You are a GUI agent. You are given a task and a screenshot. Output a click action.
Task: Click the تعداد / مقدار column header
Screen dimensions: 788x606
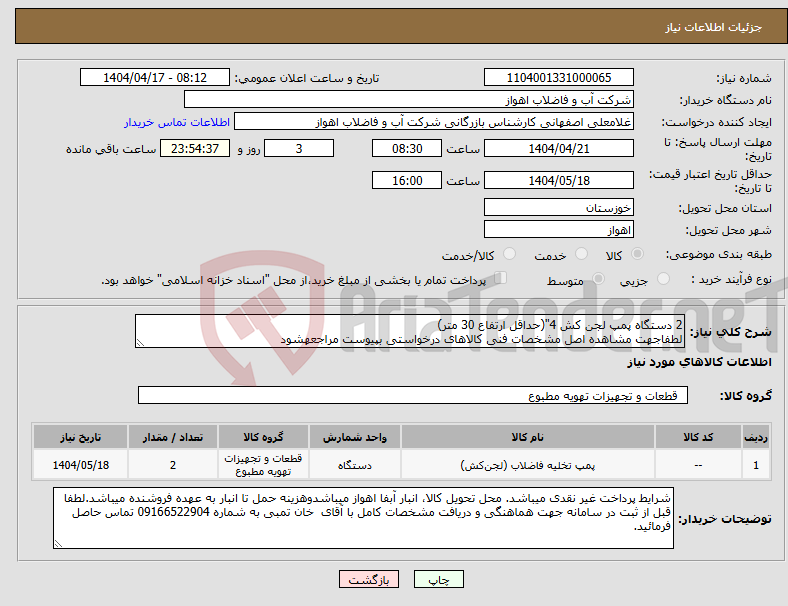[173, 437]
